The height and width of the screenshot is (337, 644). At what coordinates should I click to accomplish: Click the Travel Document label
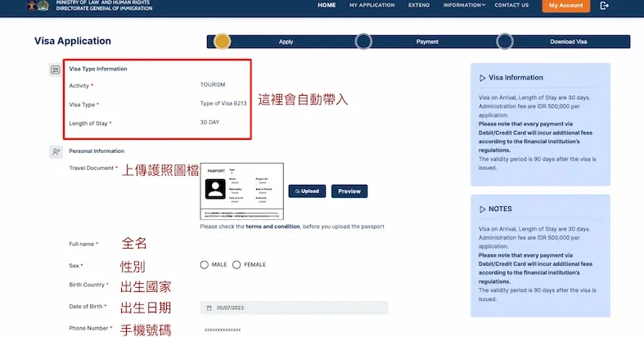tap(92, 168)
